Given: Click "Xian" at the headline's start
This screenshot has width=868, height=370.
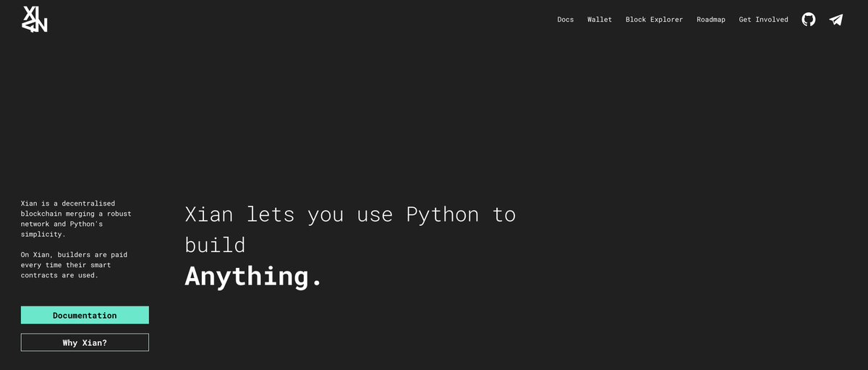Looking at the screenshot, I should click(209, 214).
